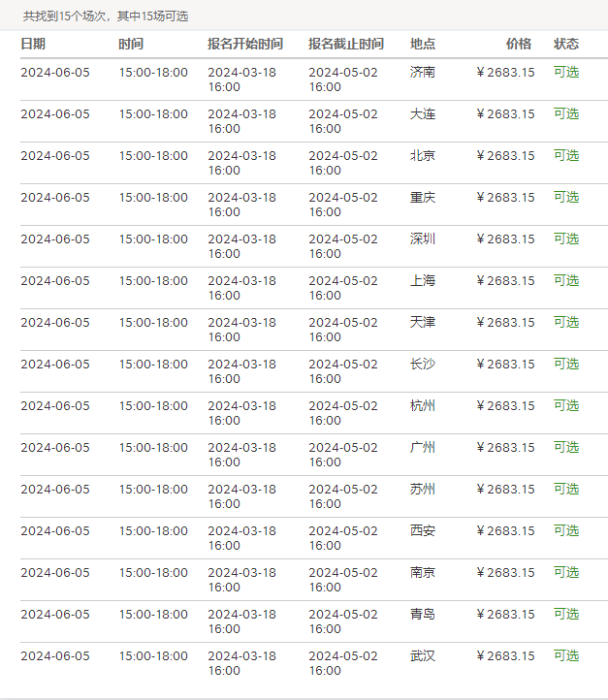
Task: Click the 苏州 location link
Action: point(423,489)
